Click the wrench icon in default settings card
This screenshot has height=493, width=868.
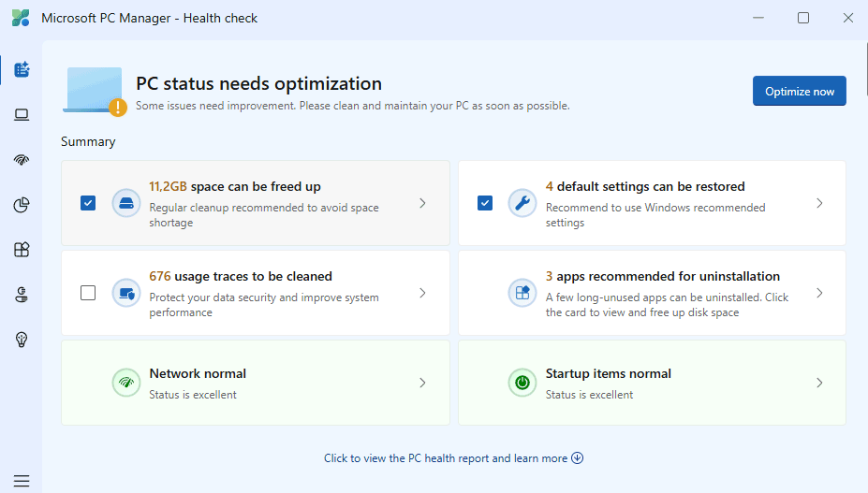coord(522,203)
